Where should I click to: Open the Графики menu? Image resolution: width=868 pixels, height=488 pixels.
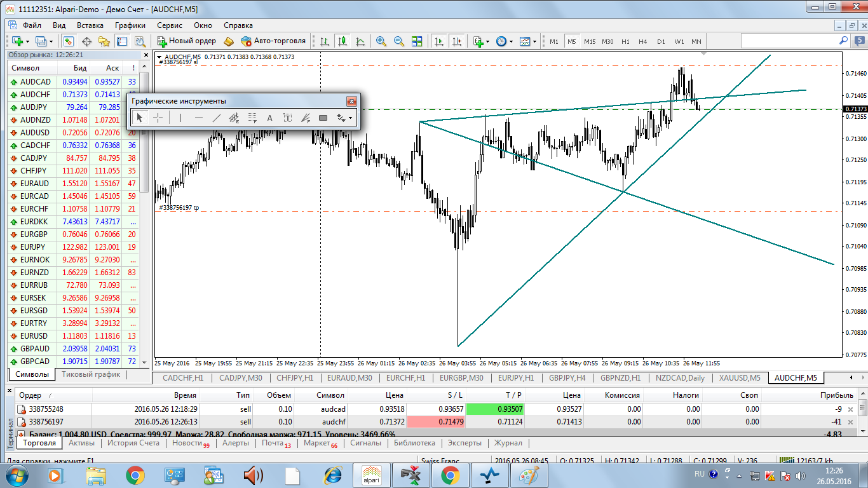pos(130,25)
